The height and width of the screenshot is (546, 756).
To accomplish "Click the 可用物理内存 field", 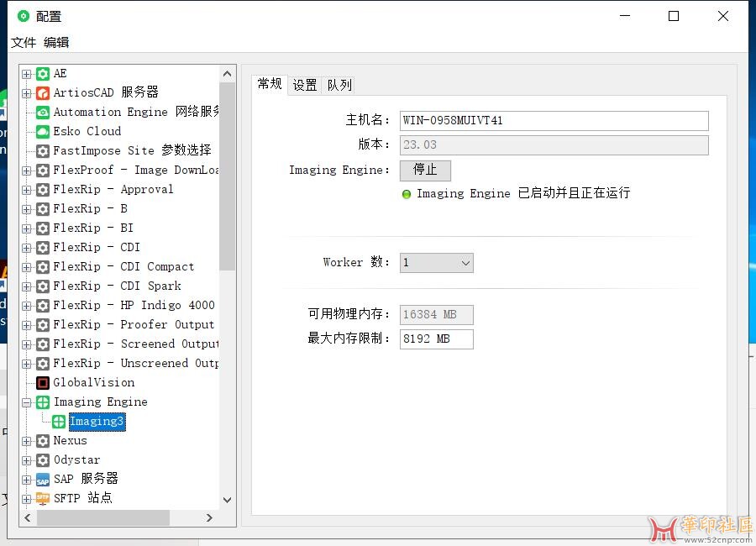I will click(x=436, y=314).
